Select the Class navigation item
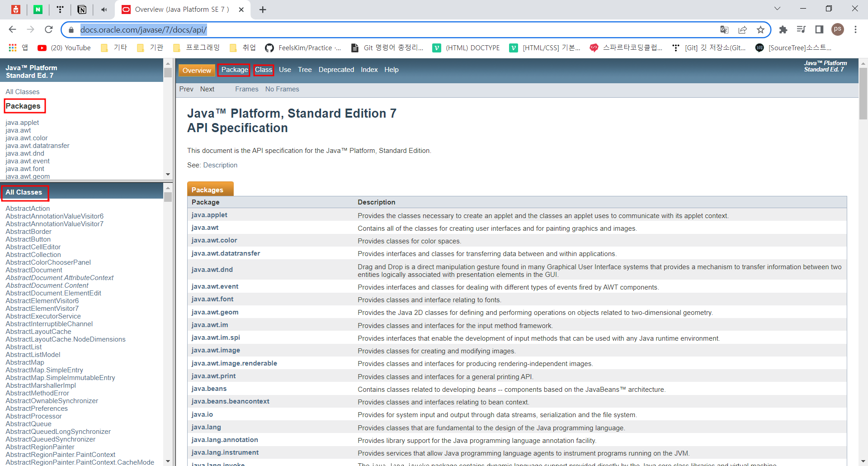The image size is (868, 466). pyautogui.click(x=264, y=70)
